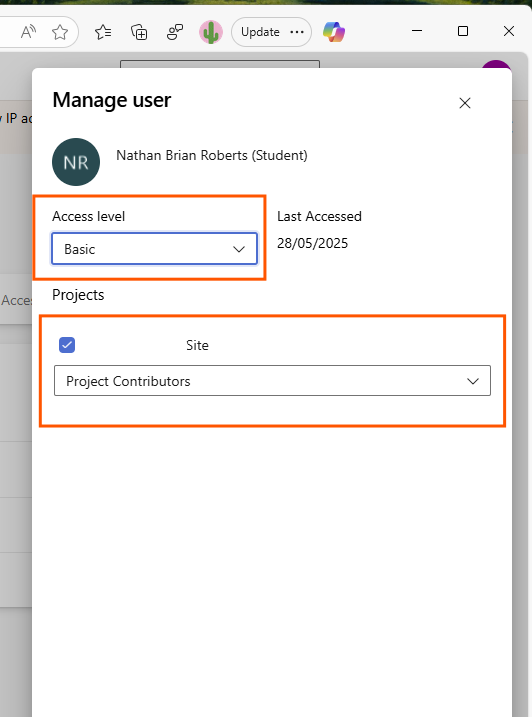
Task: Open the Copilot sidebar icon
Action: pos(334,32)
